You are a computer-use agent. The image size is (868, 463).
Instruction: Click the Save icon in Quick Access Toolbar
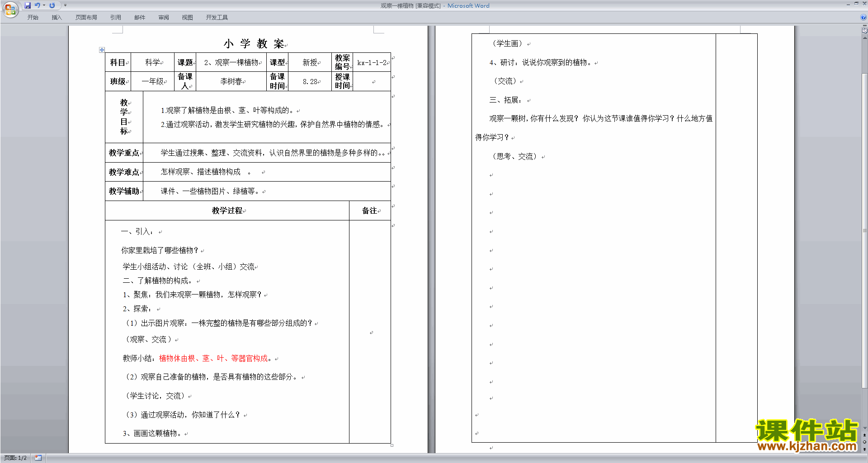coord(28,5)
